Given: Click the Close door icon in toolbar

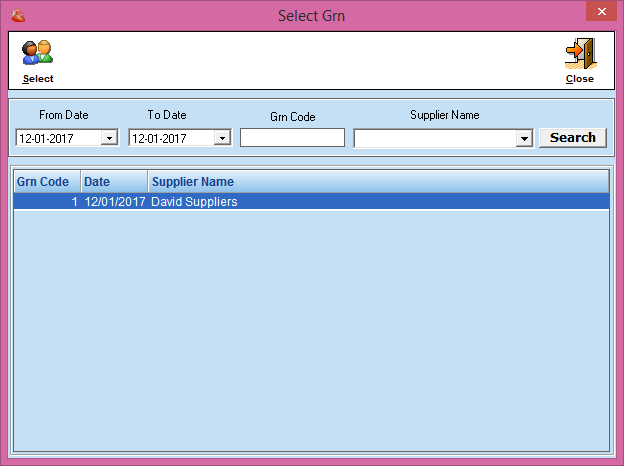Looking at the screenshot, I should coord(579,54).
